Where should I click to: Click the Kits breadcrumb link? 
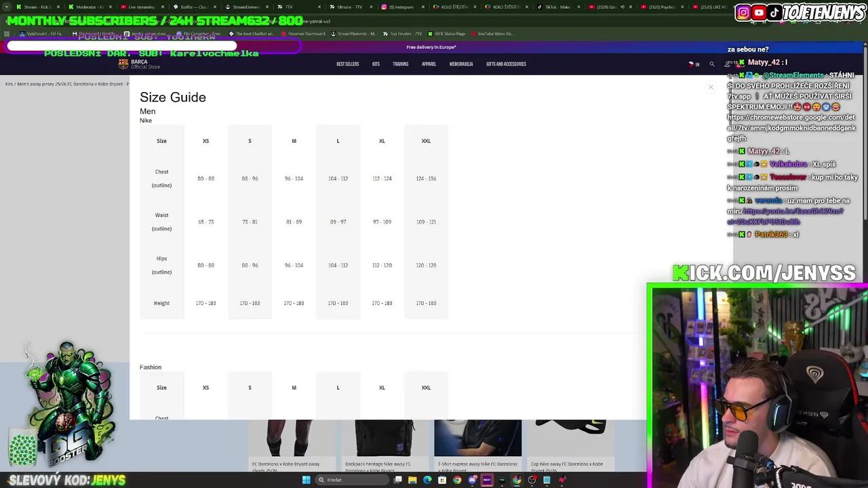9,84
